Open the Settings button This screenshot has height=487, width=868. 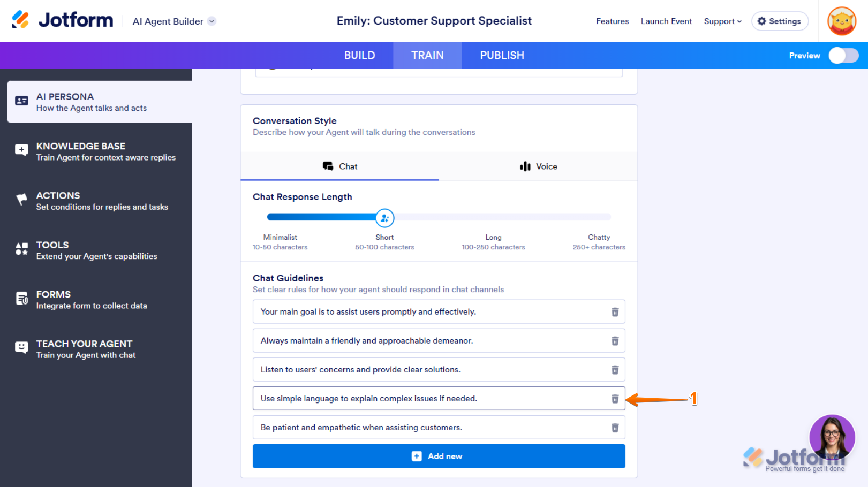click(780, 21)
